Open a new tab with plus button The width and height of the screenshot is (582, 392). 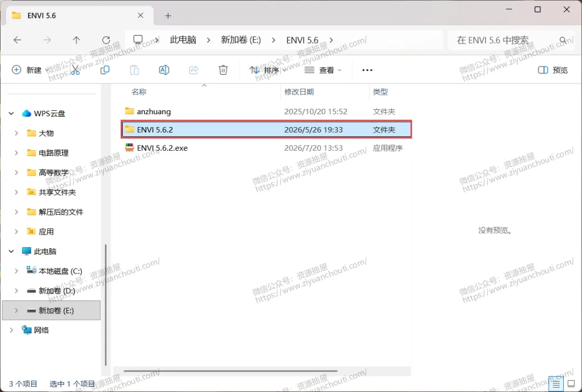[x=168, y=16]
